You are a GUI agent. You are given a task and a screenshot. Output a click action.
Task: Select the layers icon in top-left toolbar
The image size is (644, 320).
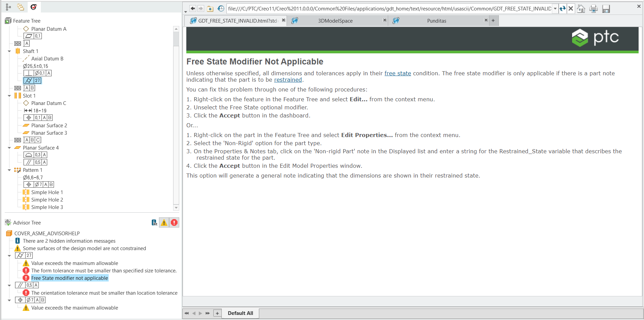pyautogui.click(x=21, y=7)
